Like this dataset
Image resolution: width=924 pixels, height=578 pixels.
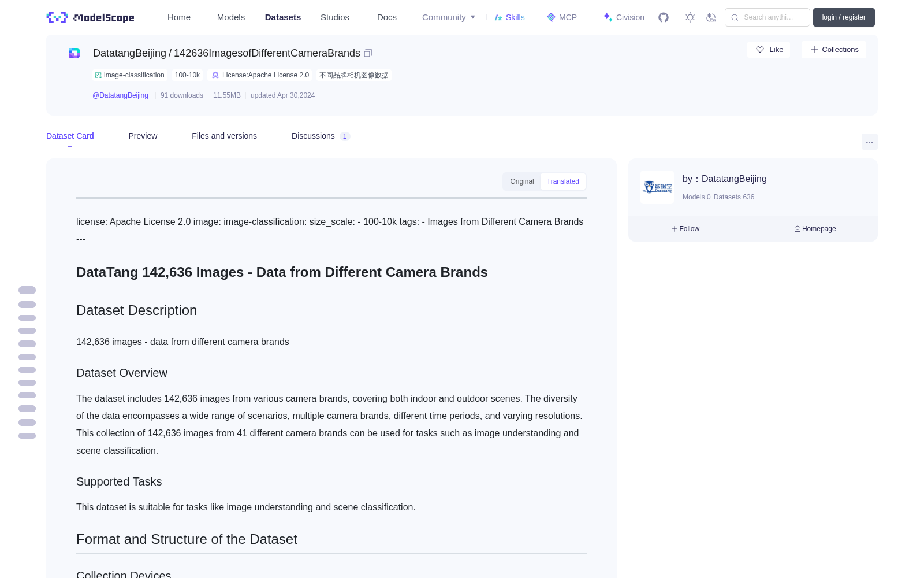769,50
